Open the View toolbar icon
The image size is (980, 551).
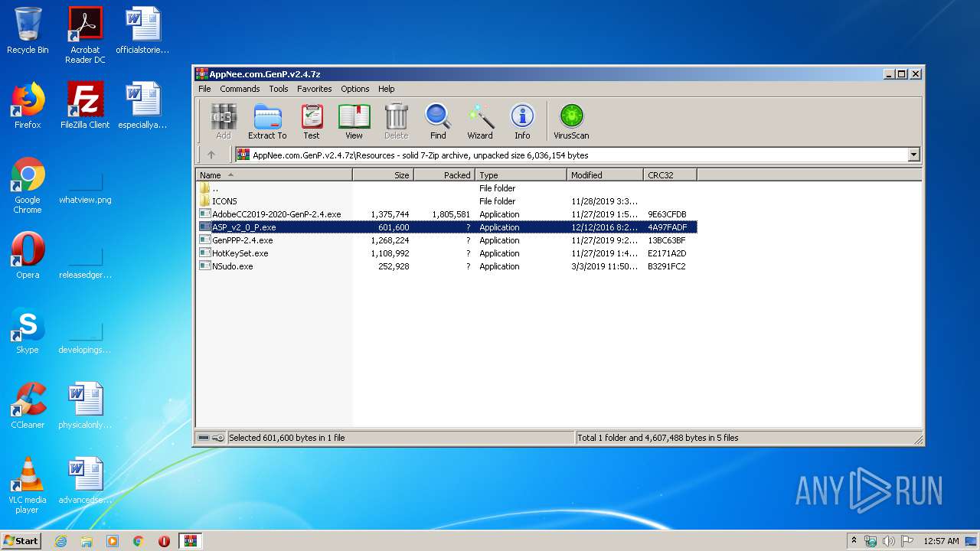pos(354,122)
